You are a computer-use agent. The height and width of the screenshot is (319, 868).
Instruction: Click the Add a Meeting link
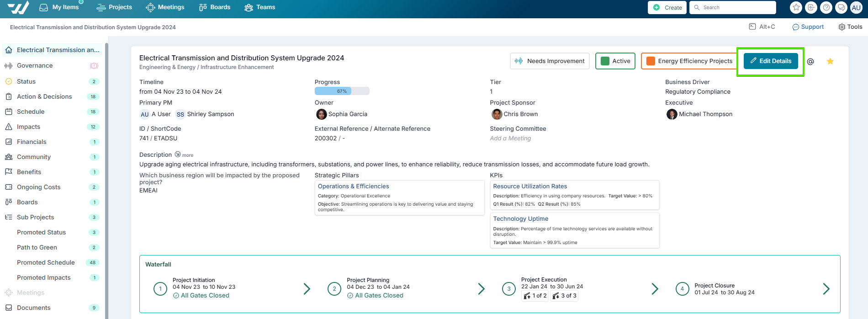510,138
